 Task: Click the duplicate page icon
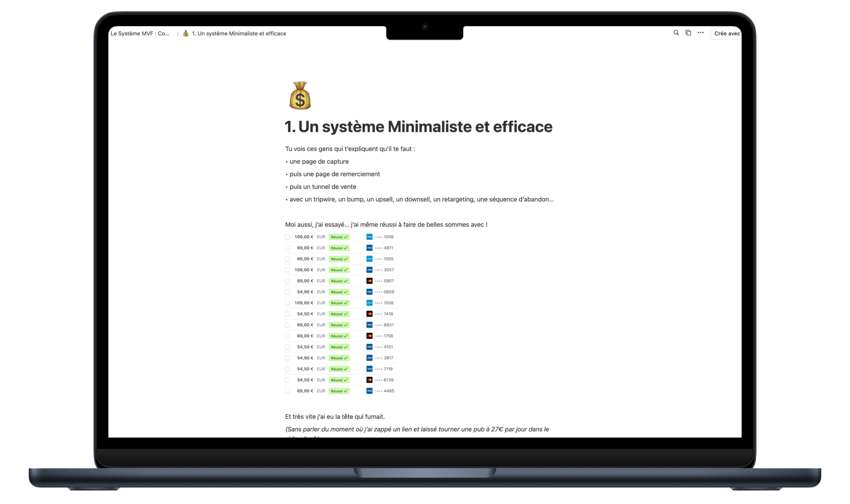[x=688, y=33]
